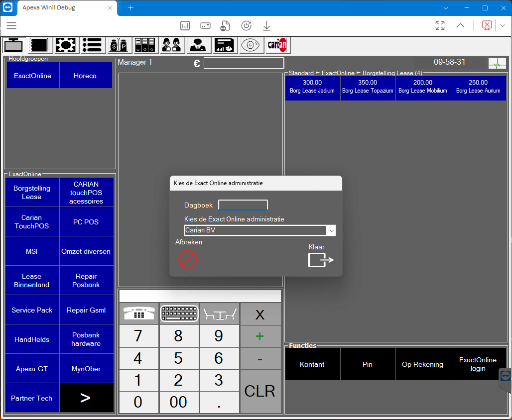Select the ExactOnline main group

click(x=33, y=76)
